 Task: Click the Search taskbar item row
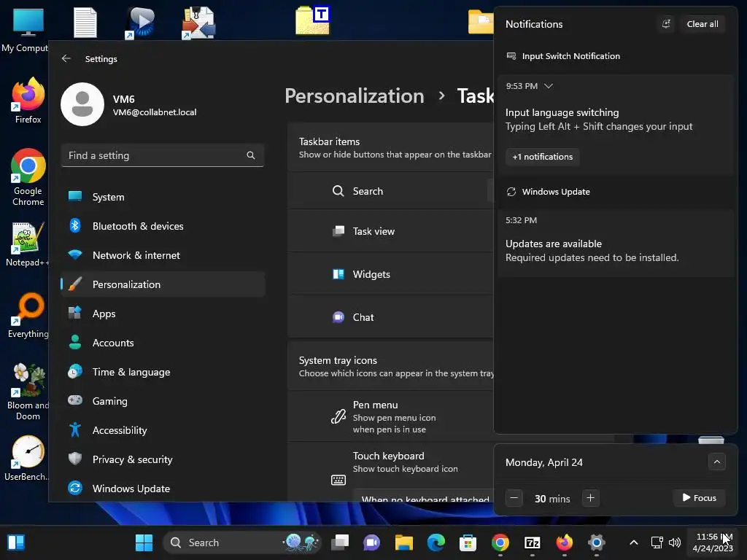point(390,191)
